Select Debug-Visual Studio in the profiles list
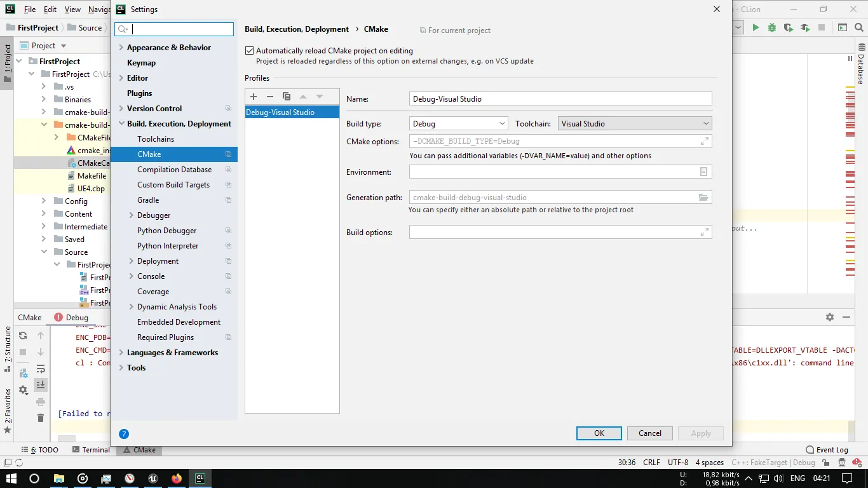Image resolution: width=868 pixels, height=488 pixels. coord(292,112)
